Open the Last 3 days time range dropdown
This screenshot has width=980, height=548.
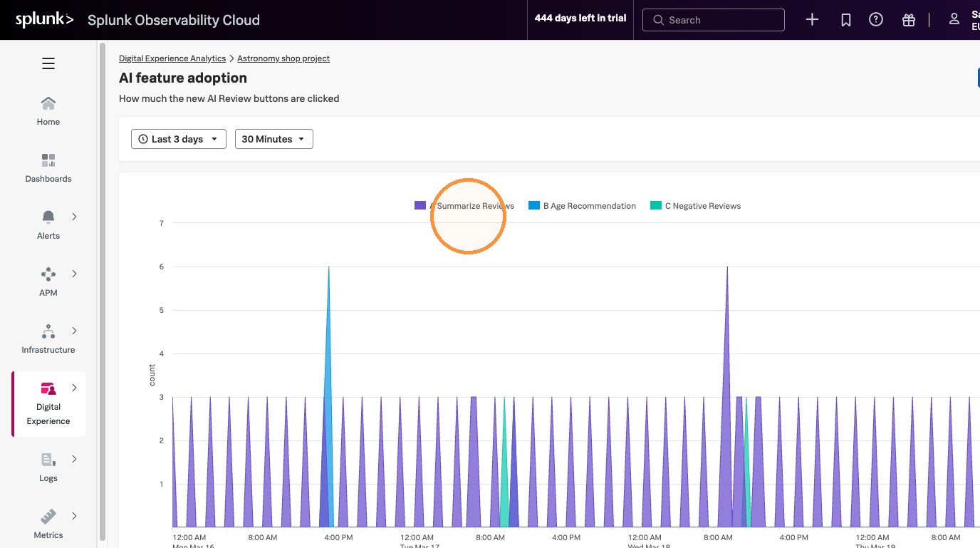[x=179, y=139]
